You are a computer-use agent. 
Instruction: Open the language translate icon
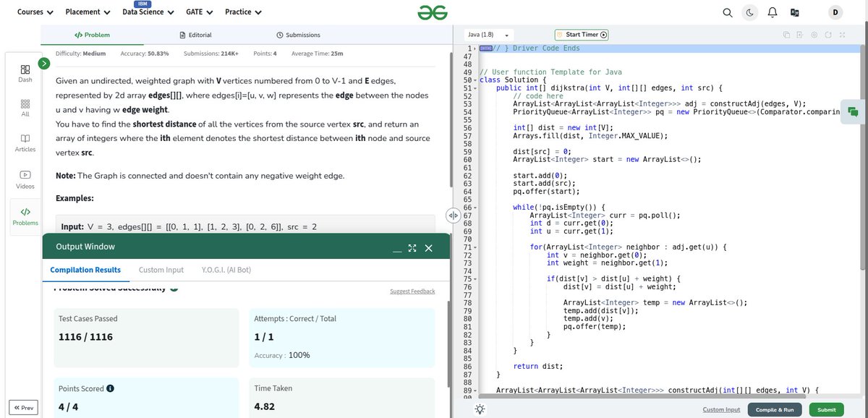click(794, 12)
